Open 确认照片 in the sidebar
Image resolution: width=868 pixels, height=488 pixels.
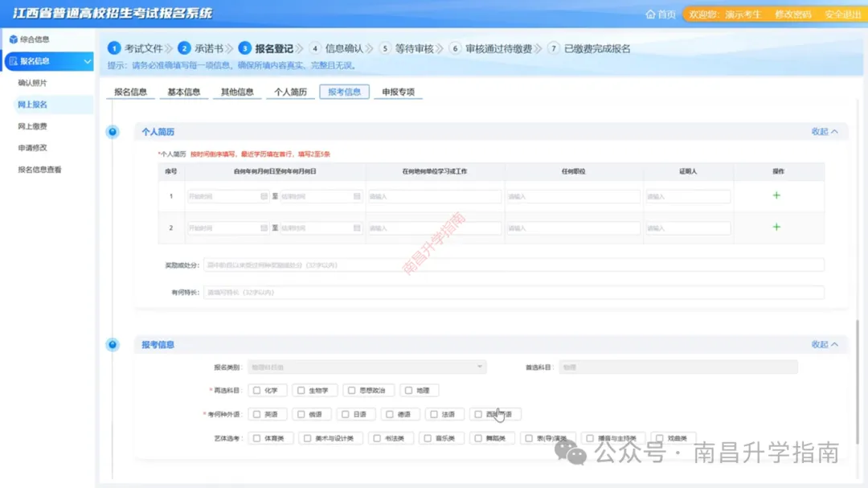coord(33,83)
